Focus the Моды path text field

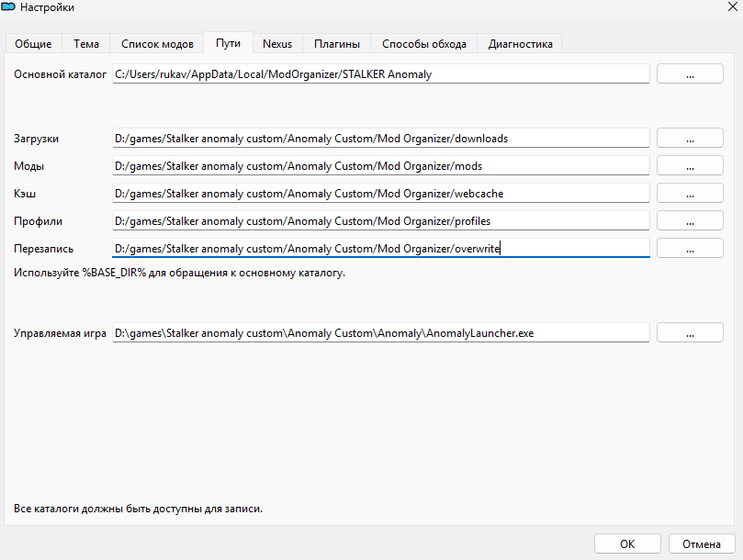[x=380, y=166]
